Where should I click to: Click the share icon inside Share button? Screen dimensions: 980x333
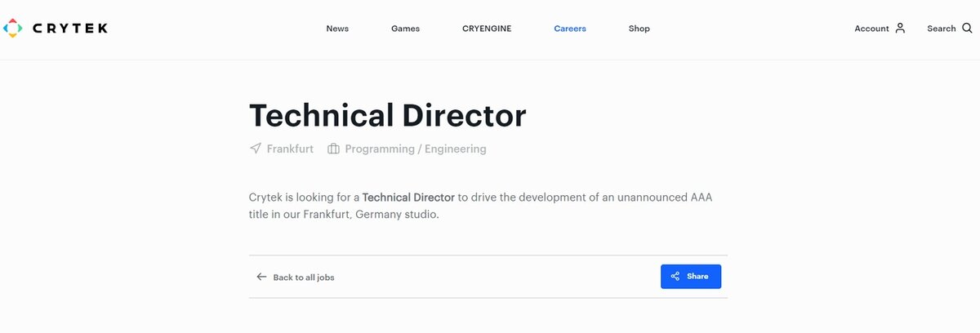(675, 277)
